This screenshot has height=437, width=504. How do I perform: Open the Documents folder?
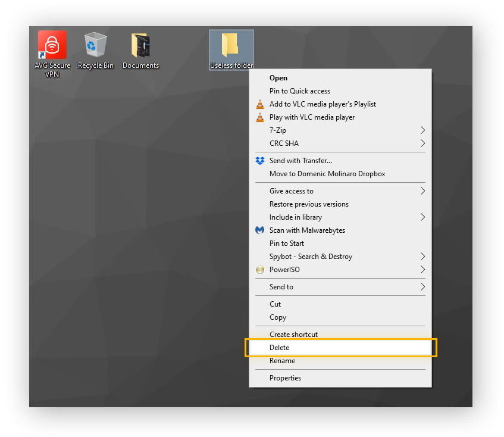click(140, 45)
